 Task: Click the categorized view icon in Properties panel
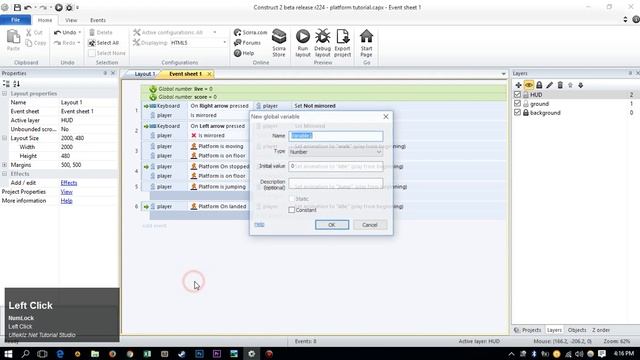6,84
